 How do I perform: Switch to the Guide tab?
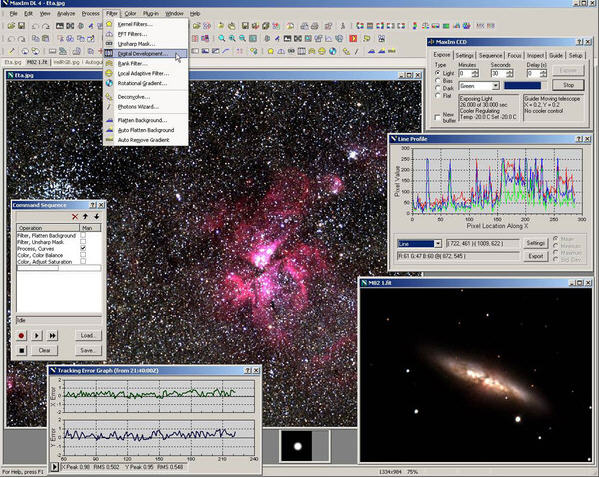click(x=555, y=55)
